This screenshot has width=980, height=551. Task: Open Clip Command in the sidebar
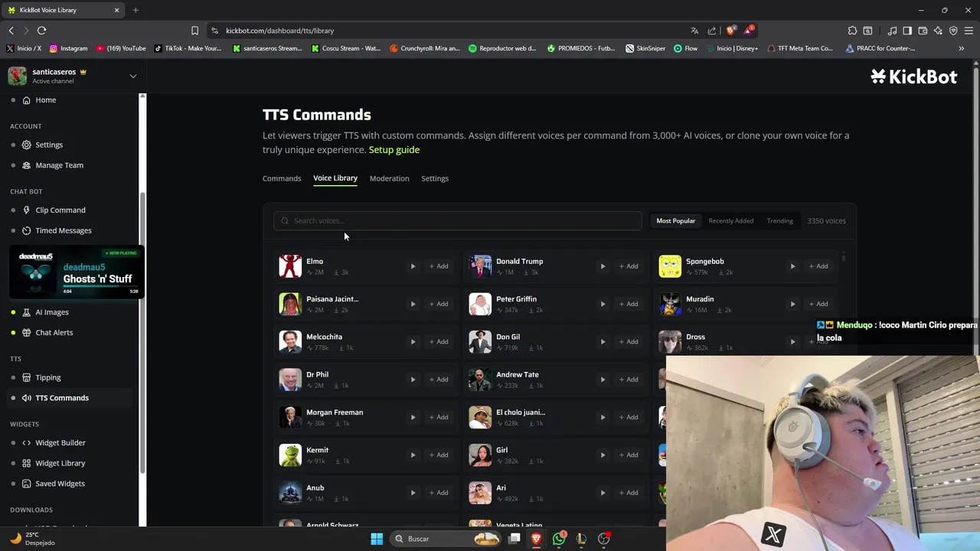(x=60, y=210)
